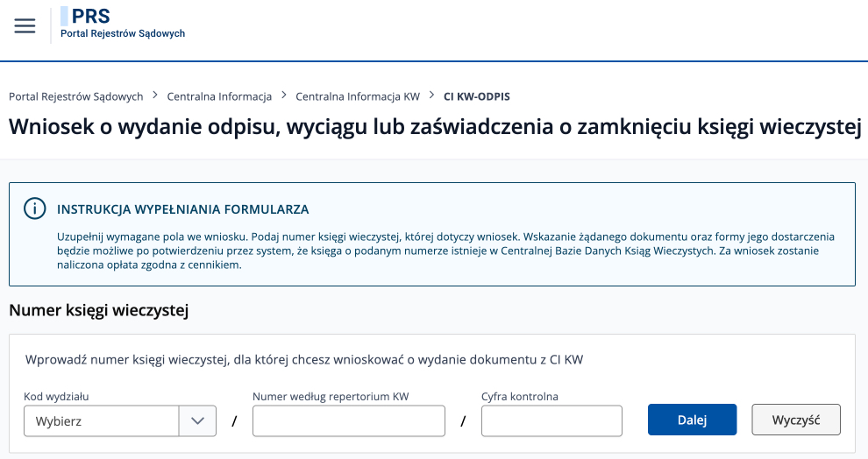Open the hamburger navigation menu
Image resolution: width=868 pixels, height=459 pixels.
(x=25, y=25)
